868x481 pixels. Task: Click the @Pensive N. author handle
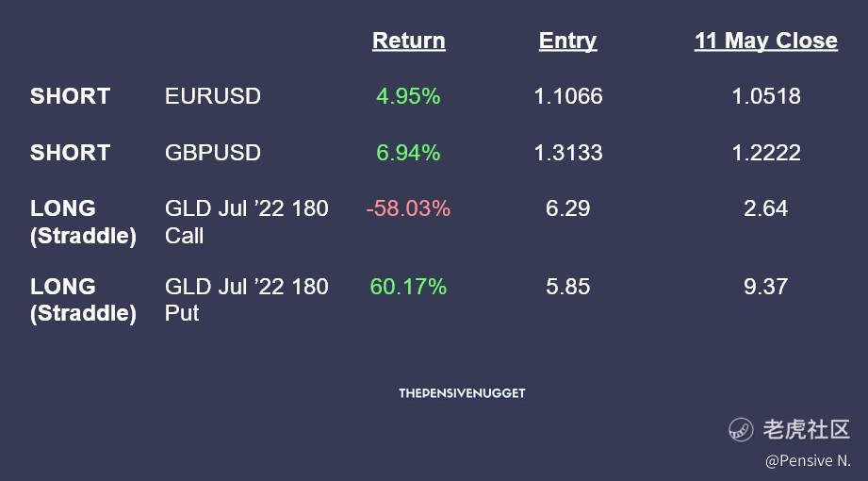point(808,460)
